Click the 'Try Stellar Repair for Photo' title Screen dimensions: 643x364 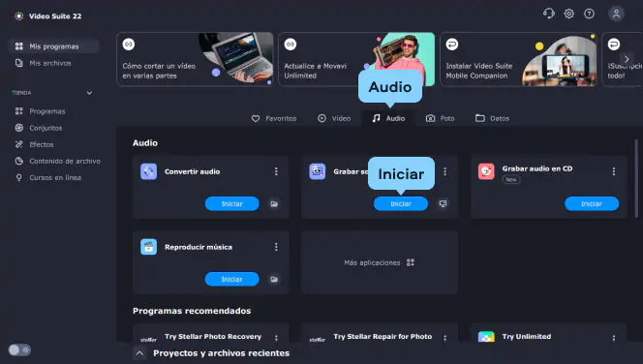click(383, 337)
